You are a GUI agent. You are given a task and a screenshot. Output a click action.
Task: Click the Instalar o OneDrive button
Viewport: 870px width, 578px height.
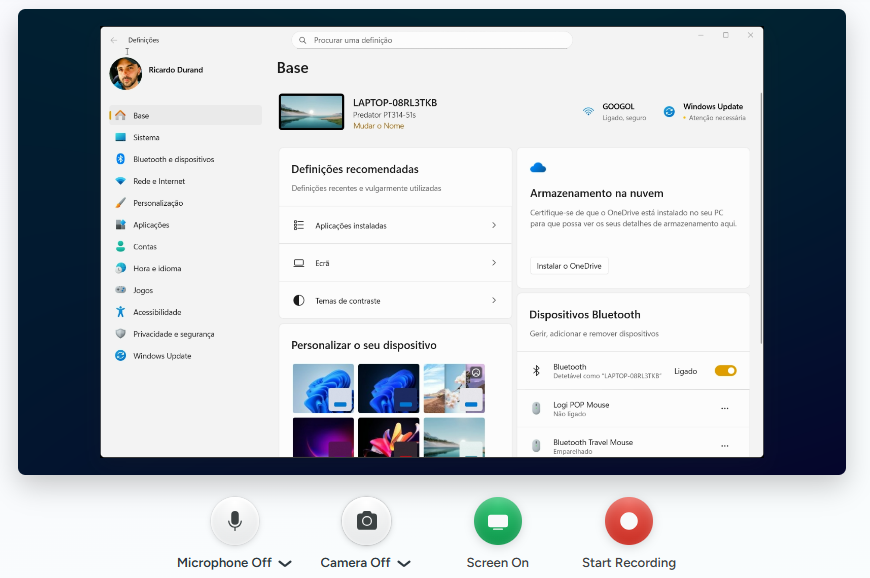(x=569, y=266)
